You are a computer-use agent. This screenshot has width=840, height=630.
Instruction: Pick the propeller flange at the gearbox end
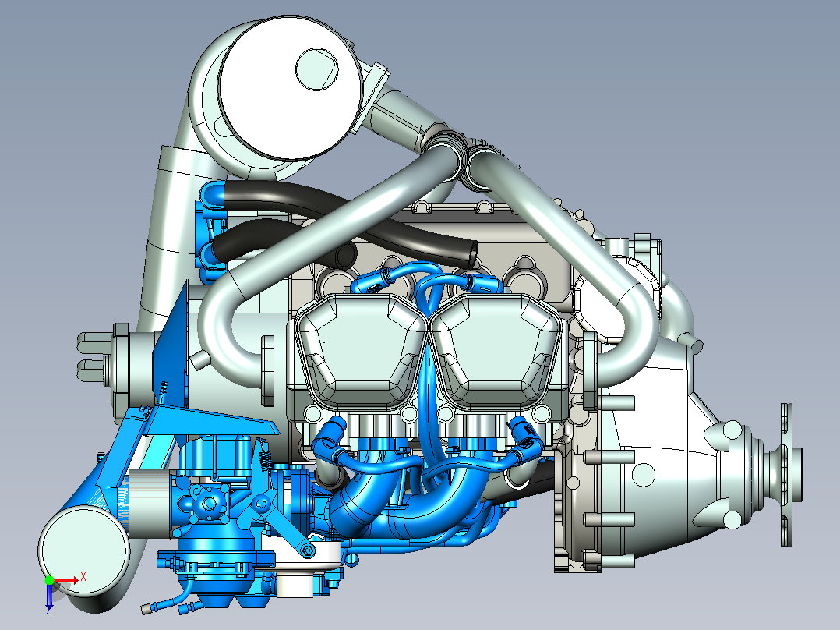[787, 475]
